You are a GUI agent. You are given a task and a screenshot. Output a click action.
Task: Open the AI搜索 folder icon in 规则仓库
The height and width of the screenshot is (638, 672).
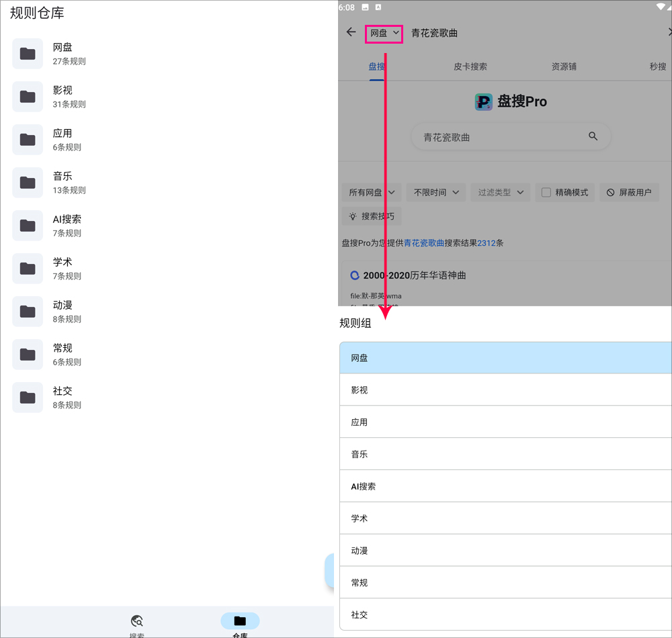(x=28, y=226)
